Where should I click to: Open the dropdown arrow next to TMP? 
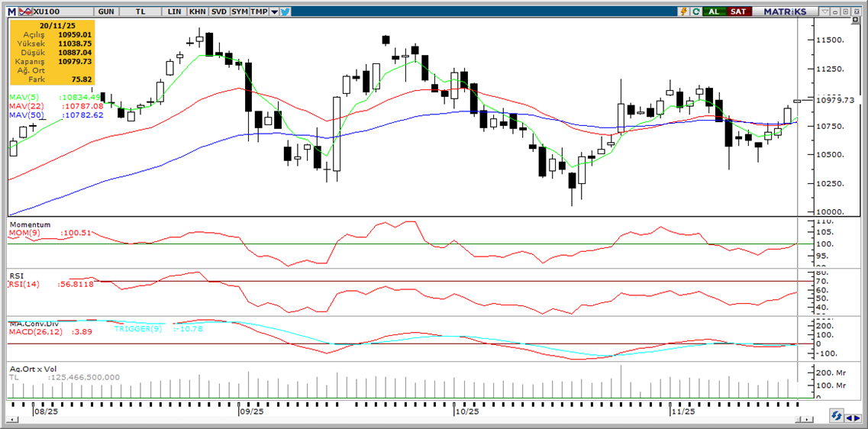click(274, 11)
